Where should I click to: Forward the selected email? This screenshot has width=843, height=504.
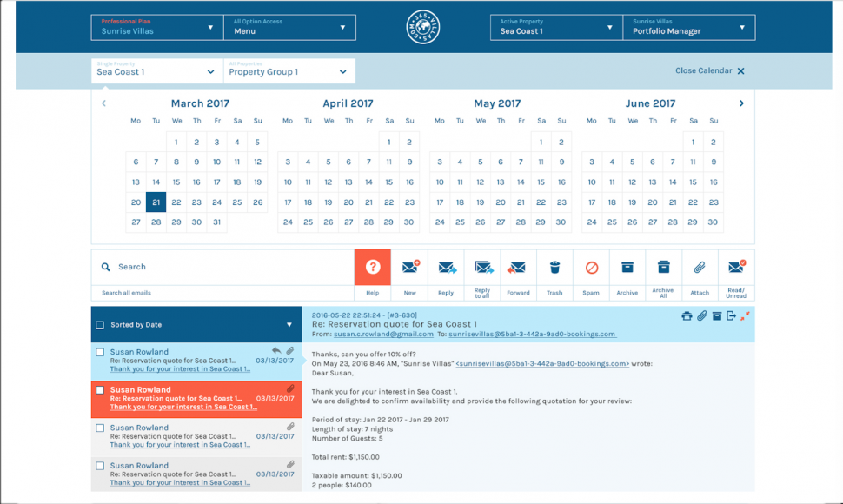point(516,268)
